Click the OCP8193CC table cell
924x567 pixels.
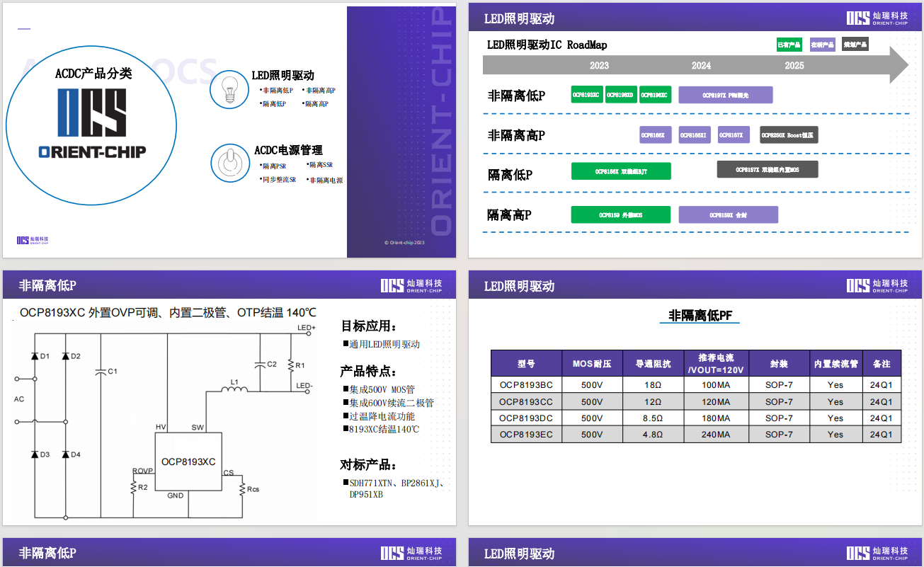tap(526, 401)
